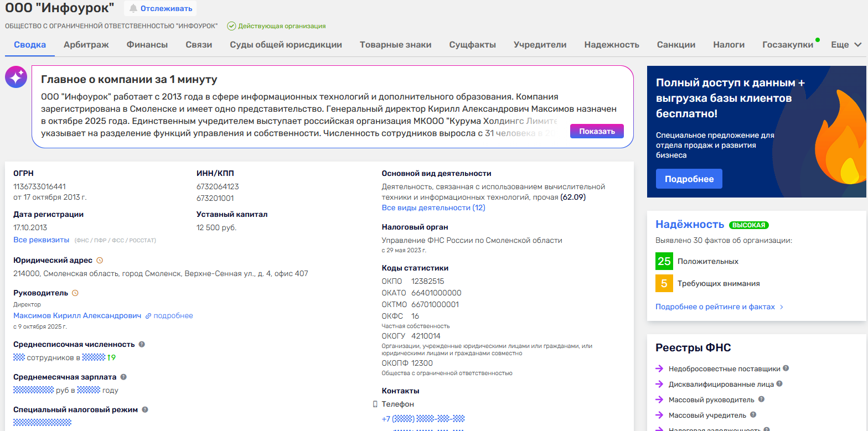This screenshot has height=431, width=868.
Task: Open the Сущфакты tab
Action: coord(473,45)
